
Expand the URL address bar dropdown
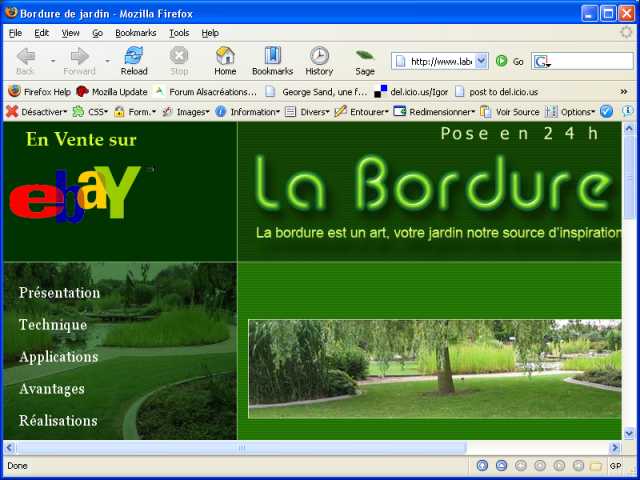click(x=482, y=61)
